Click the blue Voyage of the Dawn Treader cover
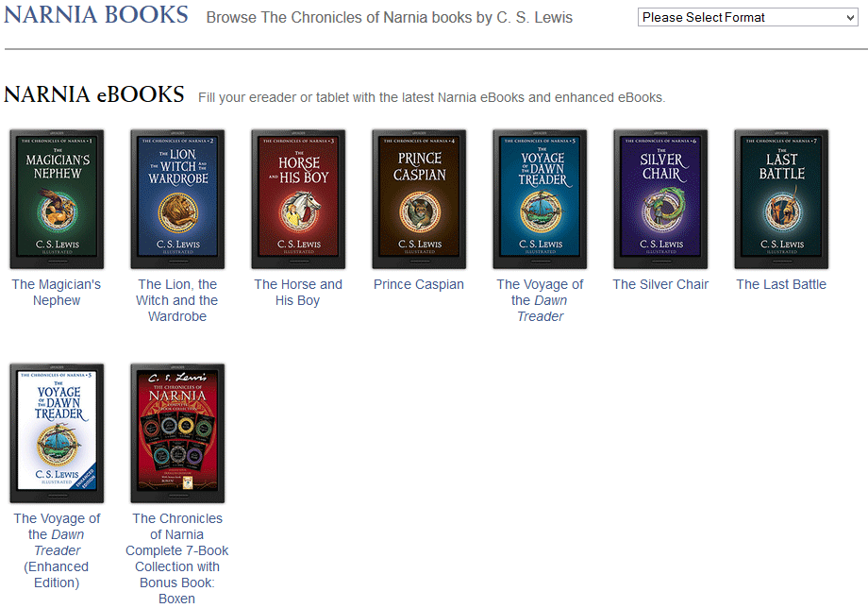Screen dimensions: 868x608 (x=540, y=199)
